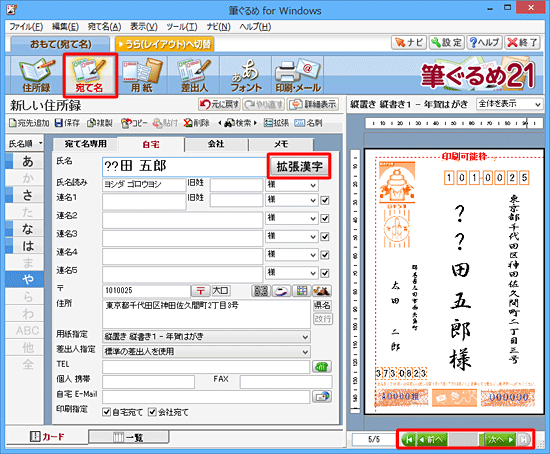
Task: Switch to the 宛て名専用 tab
Action: pyautogui.click(x=86, y=144)
